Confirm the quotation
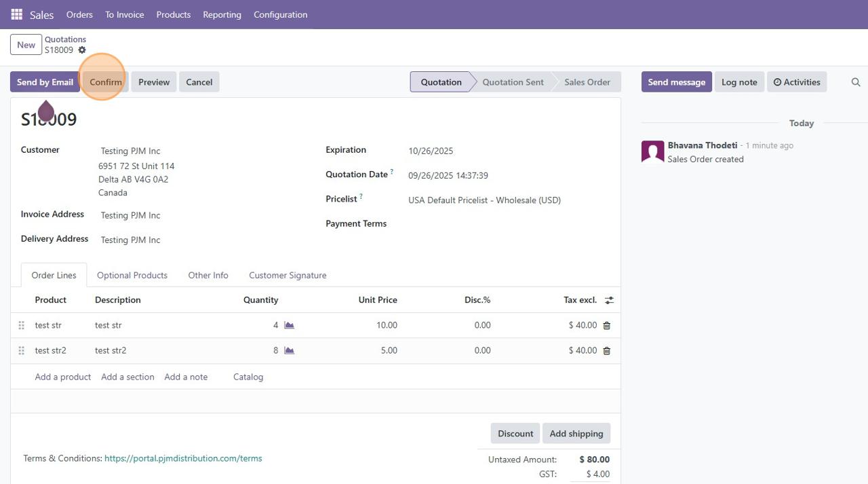The height and width of the screenshot is (484, 868). tap(106, 82)
